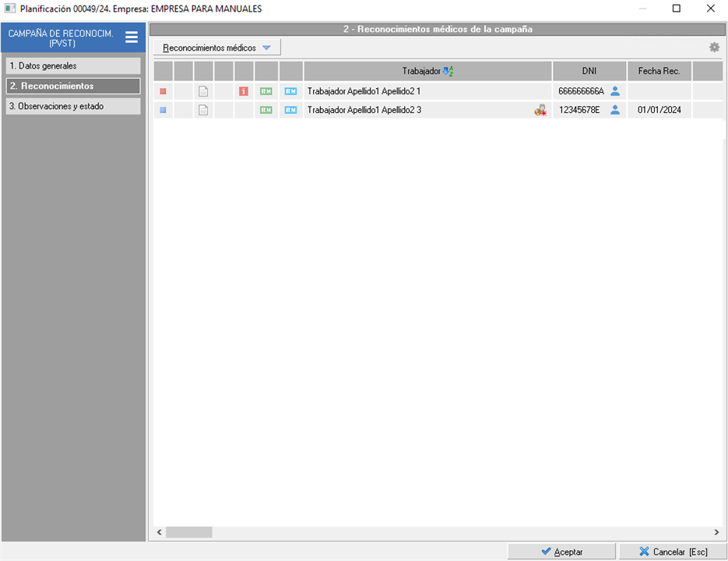Image resolution: width=728 pixels, height=561 pixels.
Task: Click the horizontal scrollbar thumb
Action: pos(188,532)
